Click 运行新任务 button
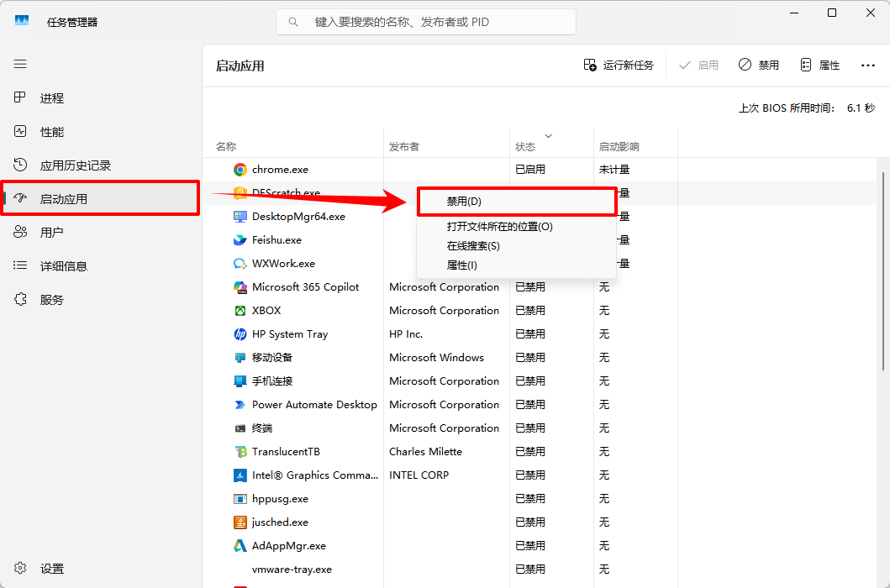Screen dimensions: 890x588 (x=618, y=66)
